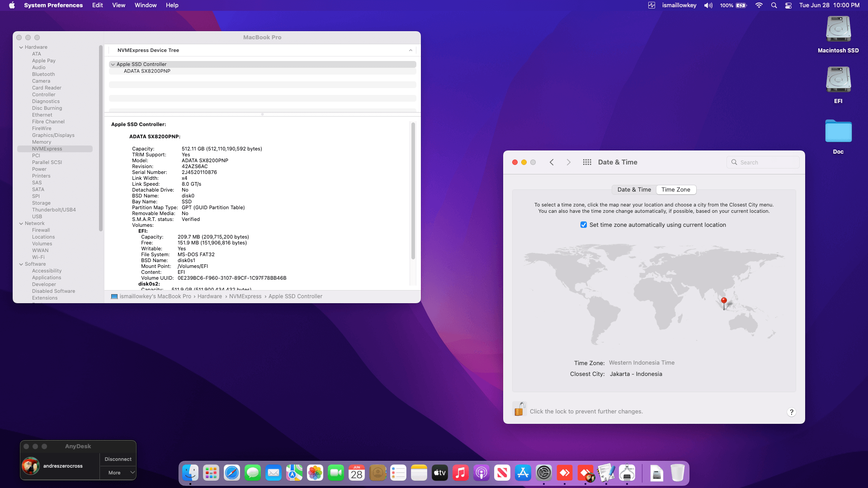Click Hardware in the bottom path bar
This screenshot has height=488, width=868.
click(x=210, y=296)
